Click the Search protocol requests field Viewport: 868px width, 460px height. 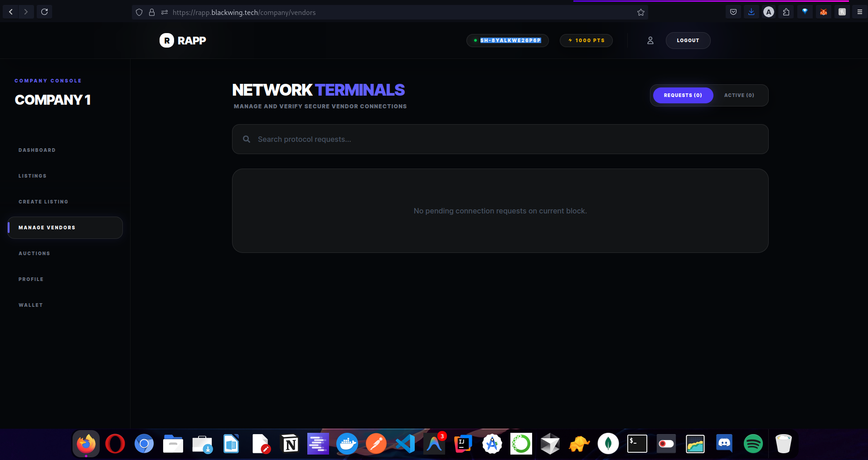coord(500,139)
